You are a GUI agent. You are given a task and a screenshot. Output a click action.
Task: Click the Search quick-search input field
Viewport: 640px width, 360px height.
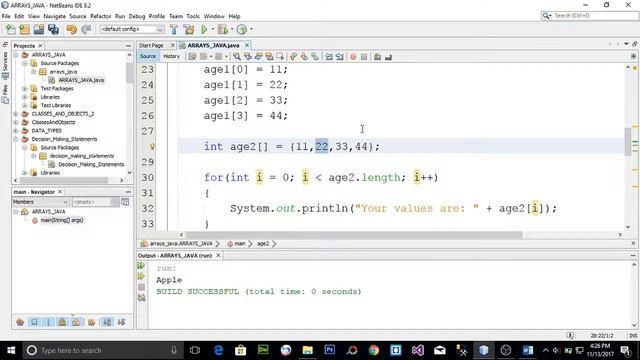tap(595, 16)
